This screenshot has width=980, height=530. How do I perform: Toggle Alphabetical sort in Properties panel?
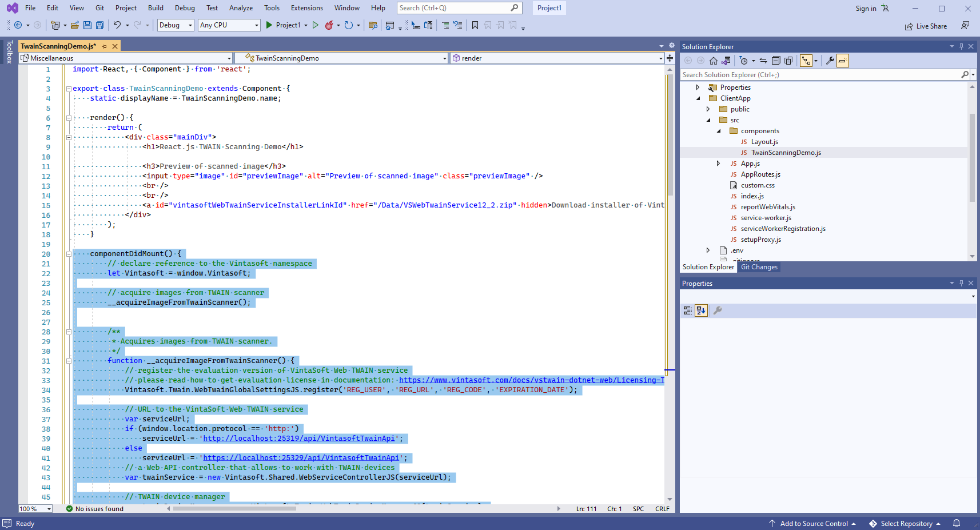tap(702, 310)
